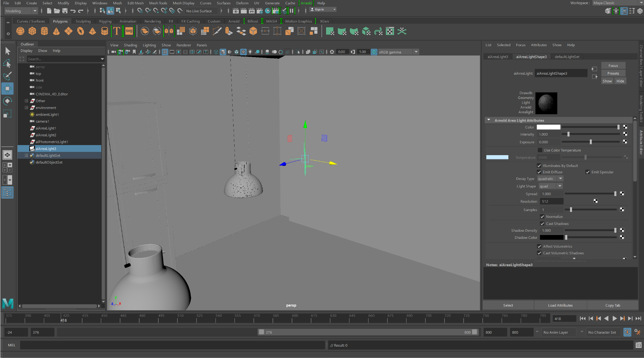Screen dimensions: 644x358
Task: Click the Redo arrow icon
Action: click(81, 11)
